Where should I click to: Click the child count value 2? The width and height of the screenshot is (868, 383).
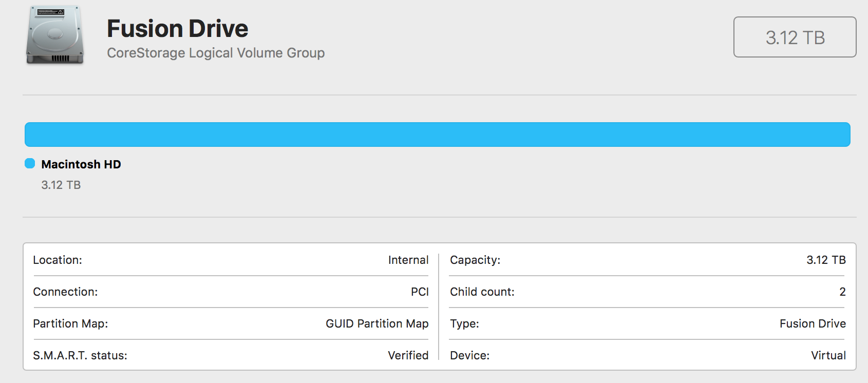point(842,292)
